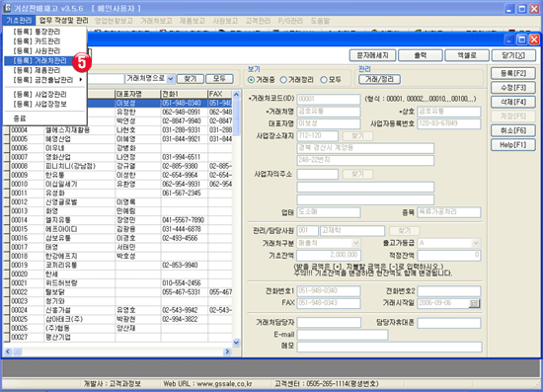Select the 모두 radio button in 보기
The width and height of the screenshot is (543, 392).
324,80
